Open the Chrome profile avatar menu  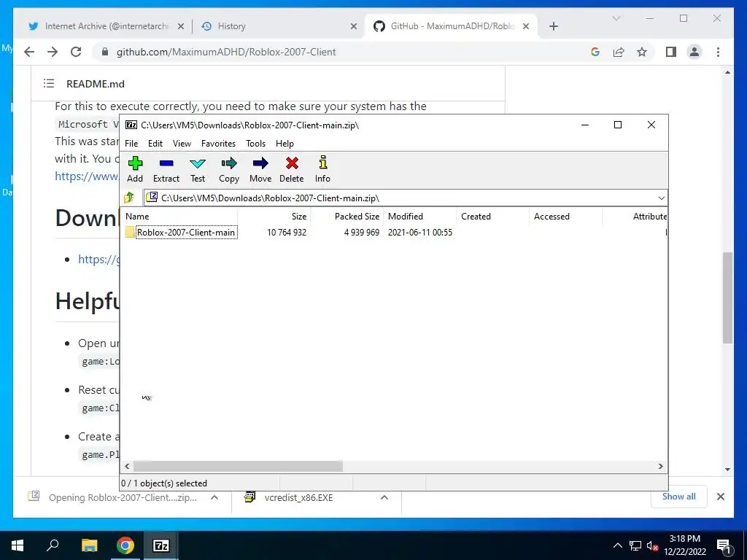tap(694, 52)
